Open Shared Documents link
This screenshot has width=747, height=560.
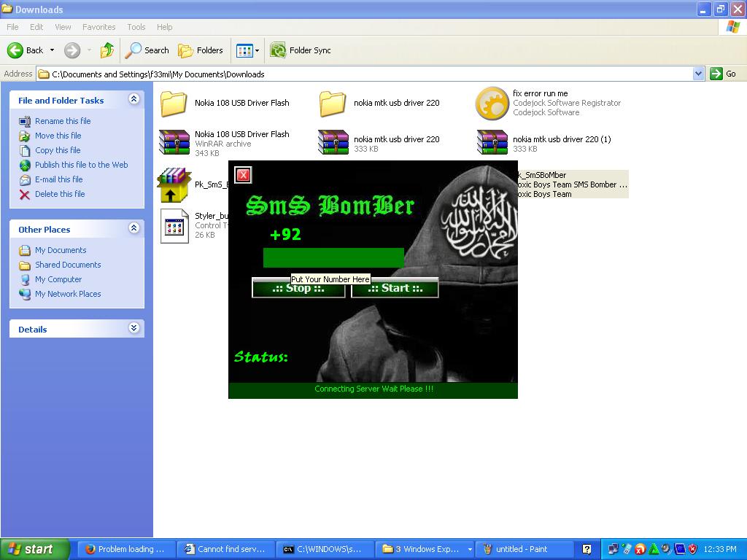coord(68,265)
